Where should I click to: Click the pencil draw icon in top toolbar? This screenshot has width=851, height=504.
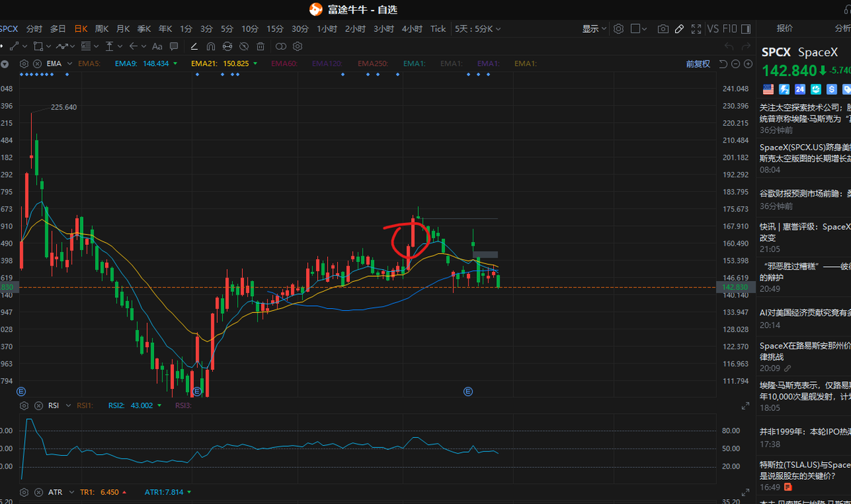coord(679,29)
